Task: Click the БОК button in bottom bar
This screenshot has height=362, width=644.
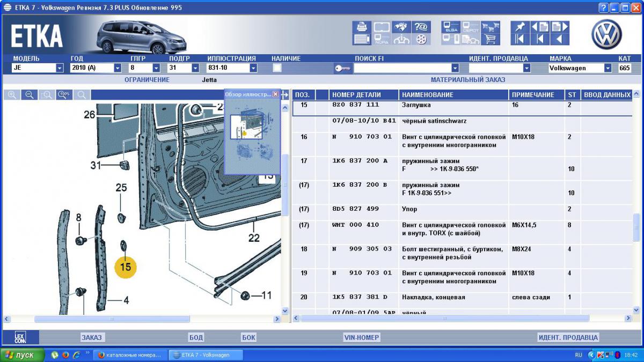Action: (x=248, y=337)
